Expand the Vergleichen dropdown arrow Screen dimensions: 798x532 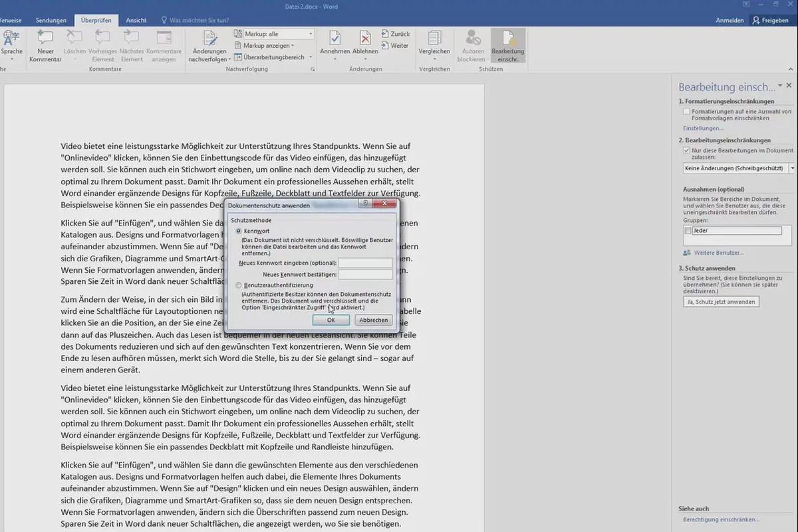[x=434, y=60]
